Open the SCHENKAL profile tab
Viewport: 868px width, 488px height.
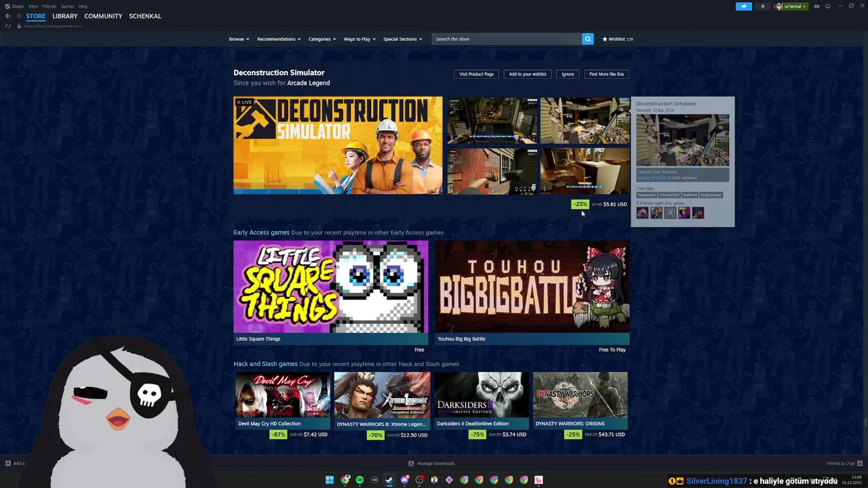[145, 16]
